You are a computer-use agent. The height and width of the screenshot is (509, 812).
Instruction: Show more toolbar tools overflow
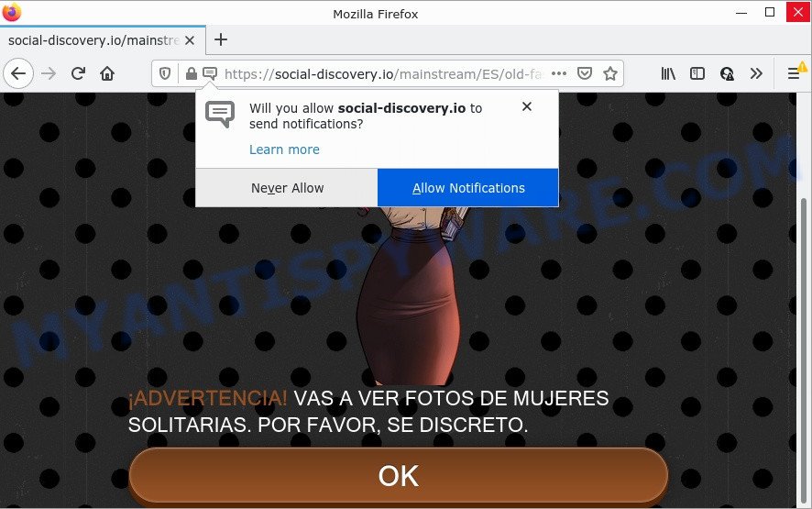pyautogui.click(x=756, y=73)
